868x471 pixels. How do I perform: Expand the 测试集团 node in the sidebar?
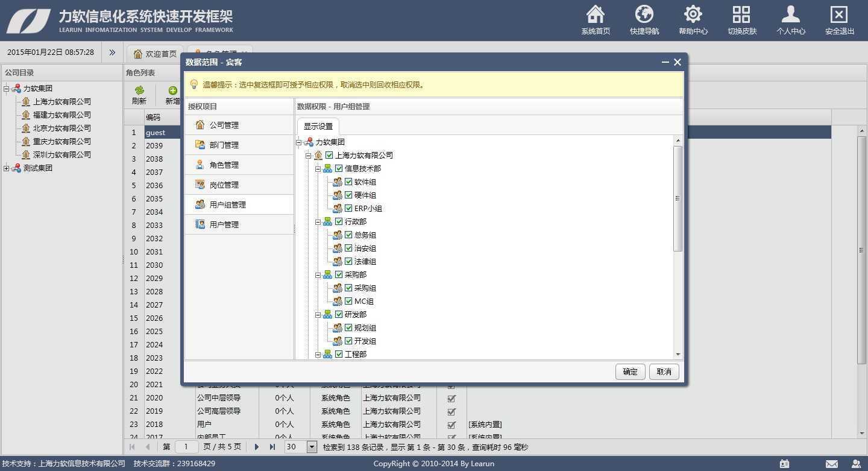point(7,168)
